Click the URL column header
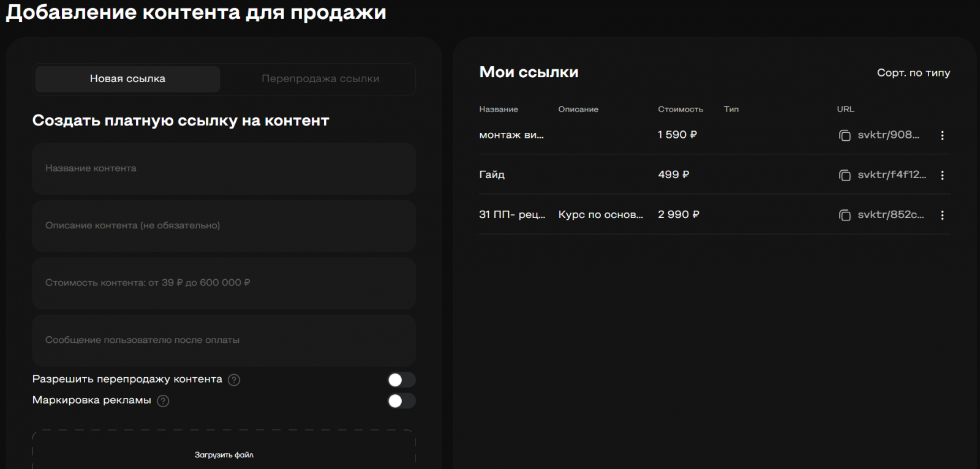The height and width of the screenshot is (469, 980). pos(846,109)
